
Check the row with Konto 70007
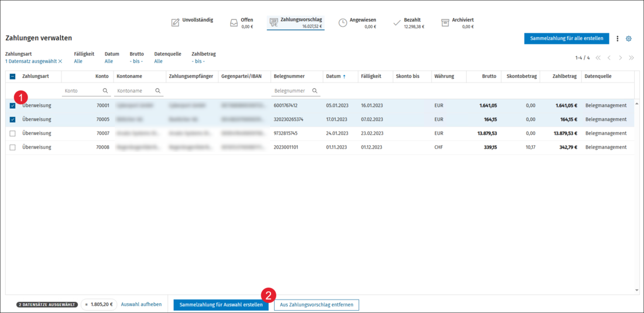(x=13, y=133)
